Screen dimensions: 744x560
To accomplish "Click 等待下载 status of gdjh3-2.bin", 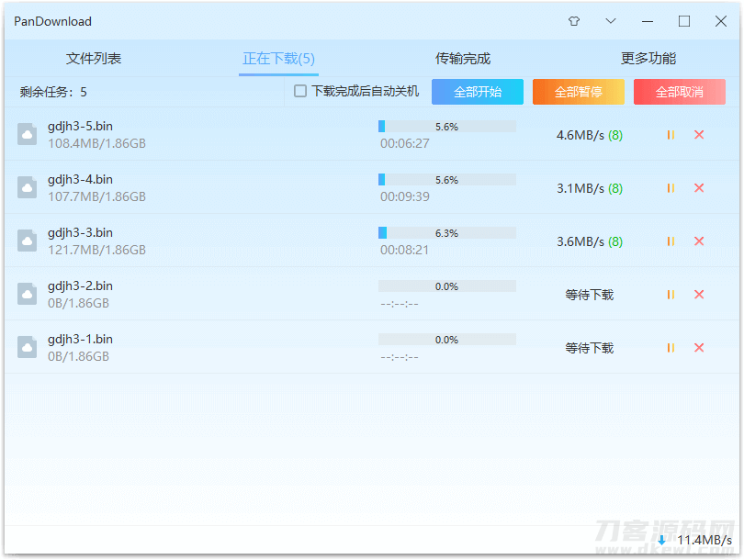I will (x=590, y=295).
